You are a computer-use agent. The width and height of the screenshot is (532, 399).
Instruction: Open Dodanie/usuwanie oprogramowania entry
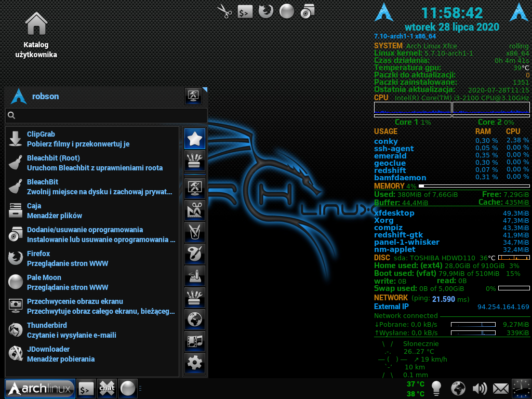(92, 234)
